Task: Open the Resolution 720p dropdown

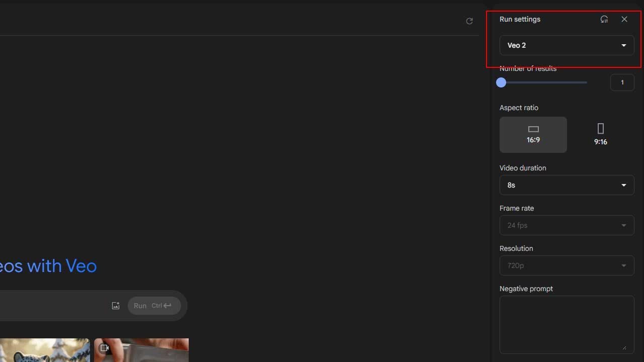Action: (x=567, y=265)
